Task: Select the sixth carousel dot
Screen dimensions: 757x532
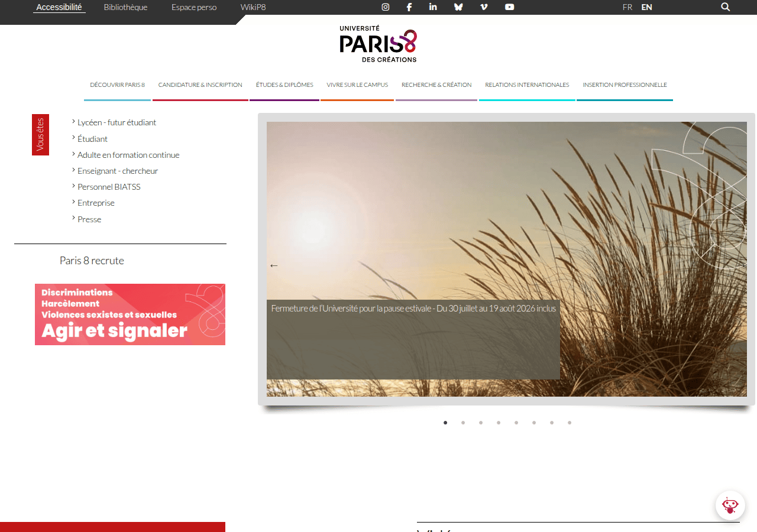Action: (534, 423)
